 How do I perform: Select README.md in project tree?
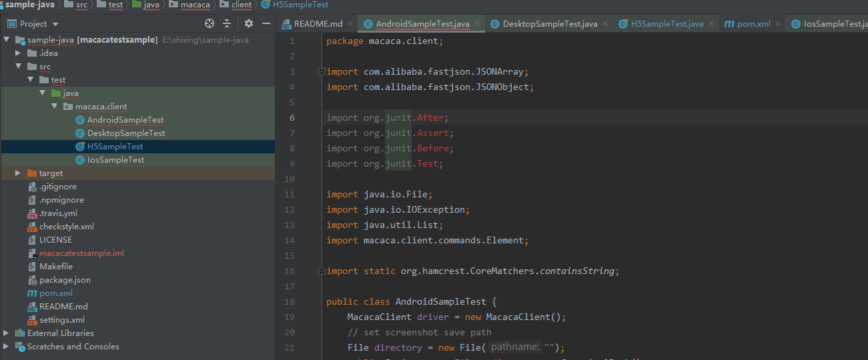click(x=63, y=307)
